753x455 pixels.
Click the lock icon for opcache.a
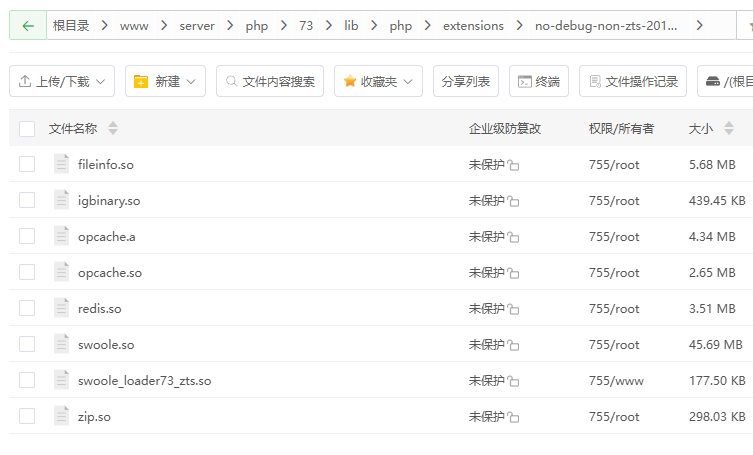pos(513,237)
